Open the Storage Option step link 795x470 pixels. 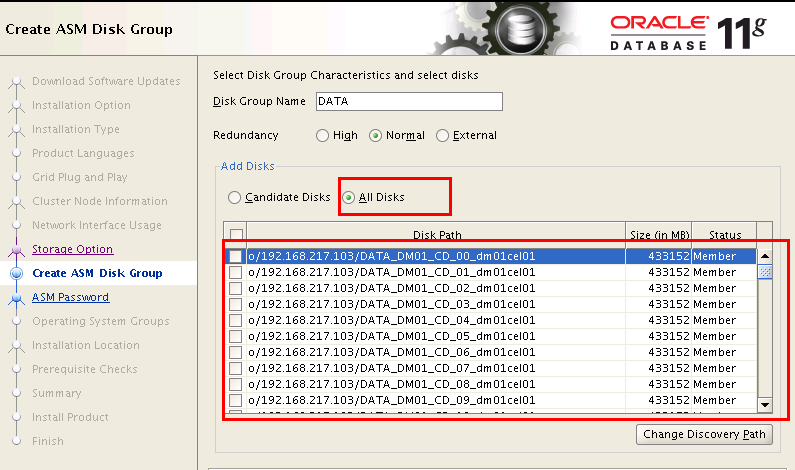point(73,249)
